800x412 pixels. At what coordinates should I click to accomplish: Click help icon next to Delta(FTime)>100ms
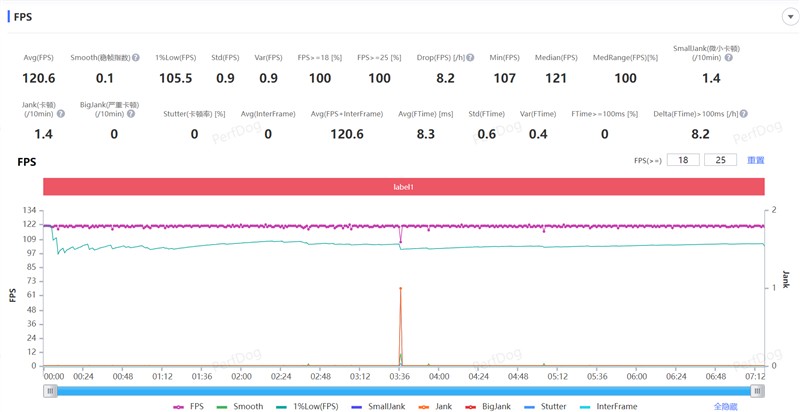tap(744, 114)
